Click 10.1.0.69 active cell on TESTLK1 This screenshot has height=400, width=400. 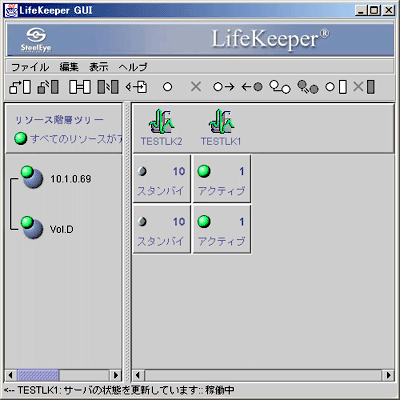(222, 179)
